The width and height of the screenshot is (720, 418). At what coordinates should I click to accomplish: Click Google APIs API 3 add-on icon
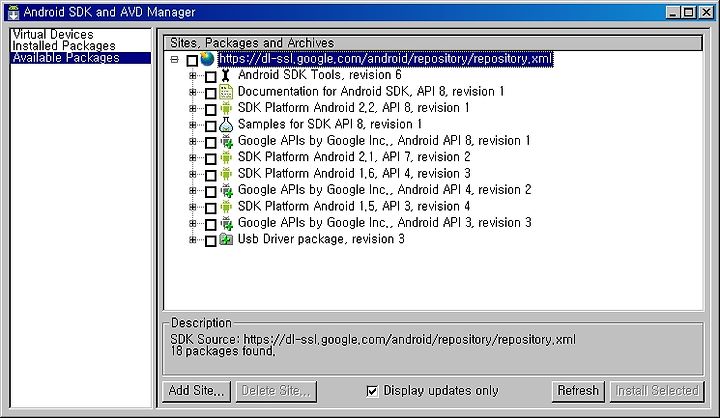pos(226,223)
